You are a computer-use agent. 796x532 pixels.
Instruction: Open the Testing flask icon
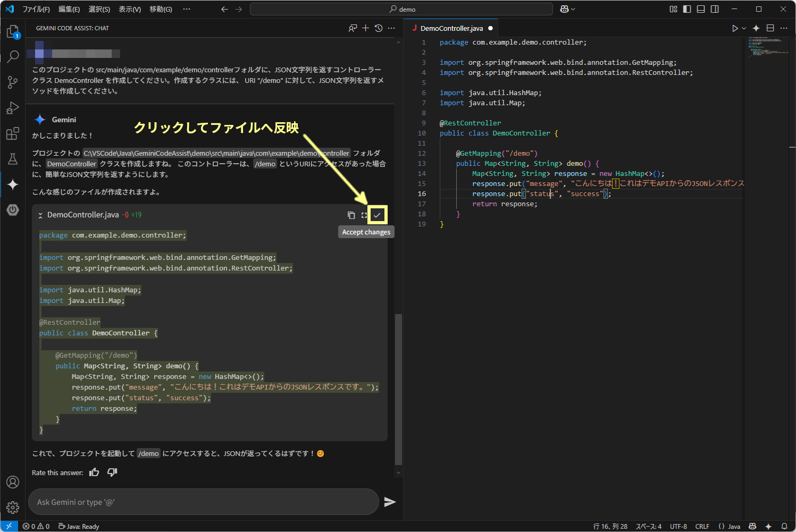point(13,159)
